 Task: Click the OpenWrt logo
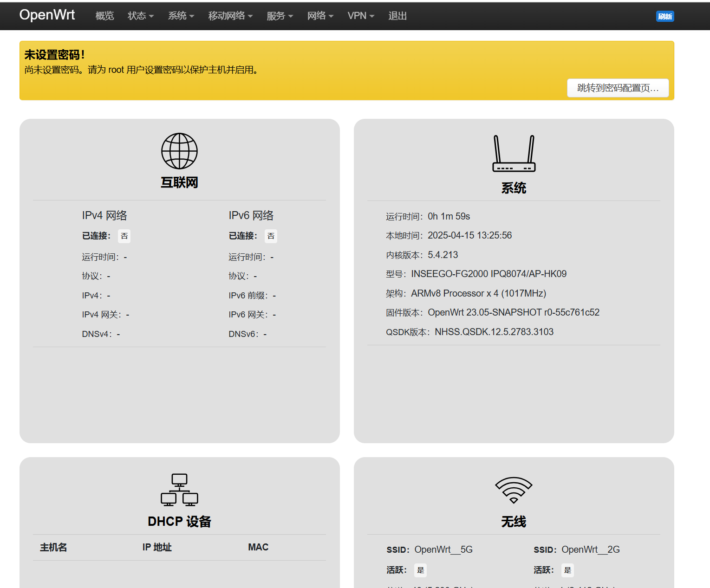(47, 15)
